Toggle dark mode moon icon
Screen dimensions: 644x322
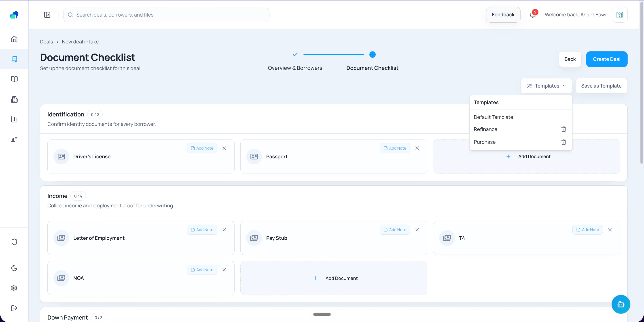tap(14, 268)
